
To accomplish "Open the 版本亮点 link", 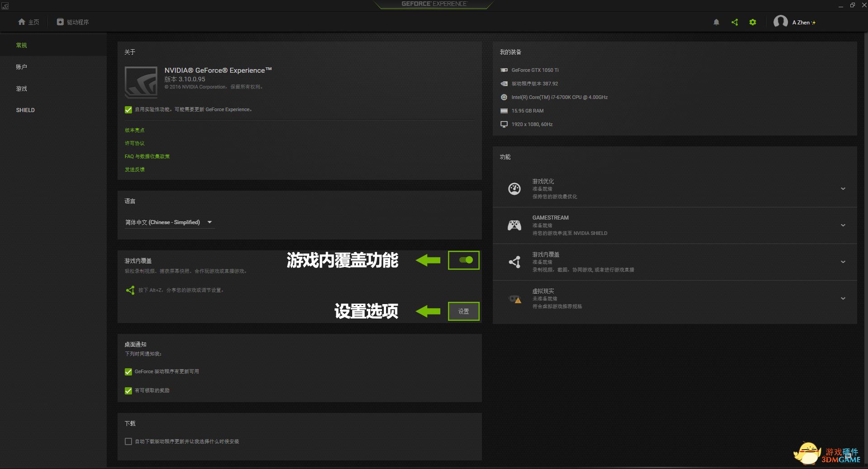I will pos(135,130).
